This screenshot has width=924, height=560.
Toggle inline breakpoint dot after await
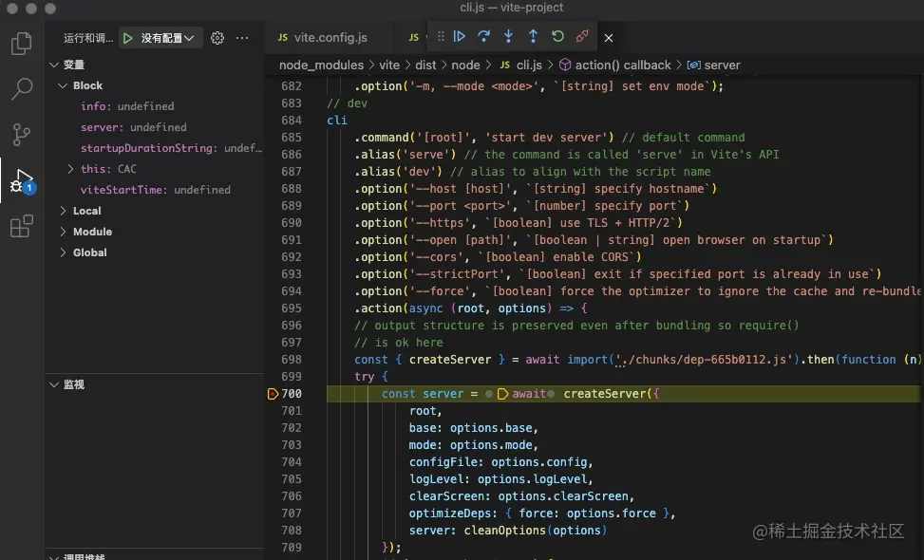551,394
